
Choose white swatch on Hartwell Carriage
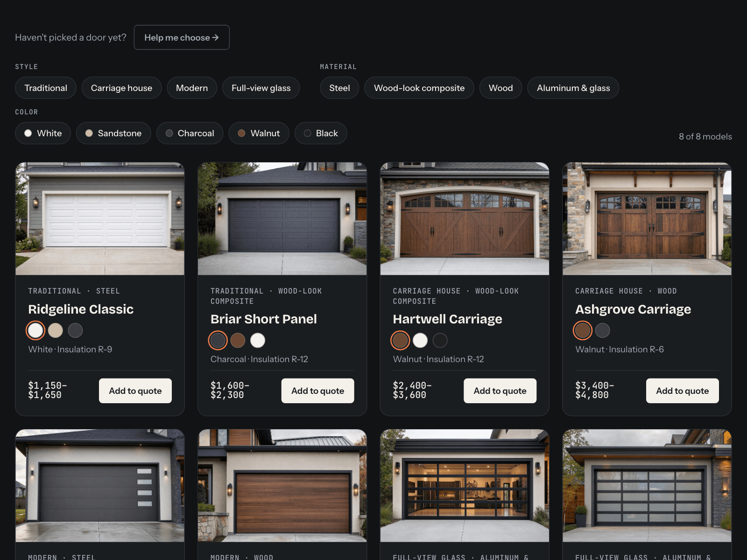(420, 341)
